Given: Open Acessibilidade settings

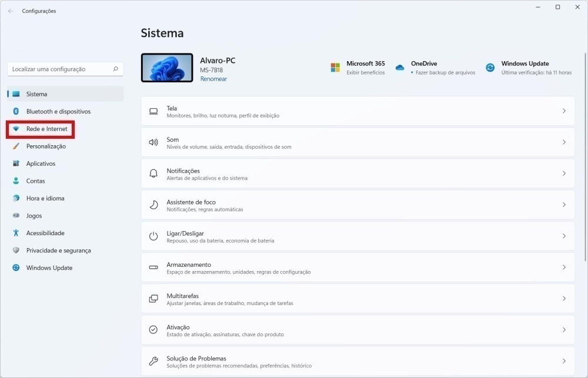Looking at the screenshot, I should click(x=65, y=233).
